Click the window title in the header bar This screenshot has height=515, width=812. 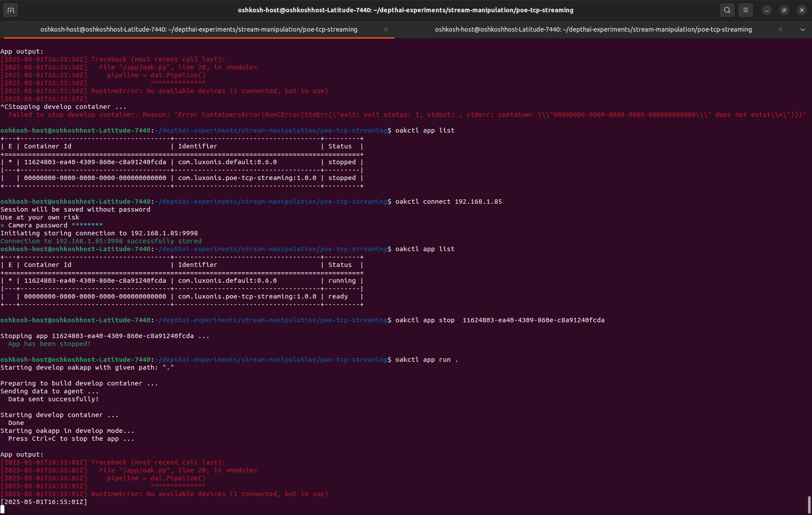406,10
